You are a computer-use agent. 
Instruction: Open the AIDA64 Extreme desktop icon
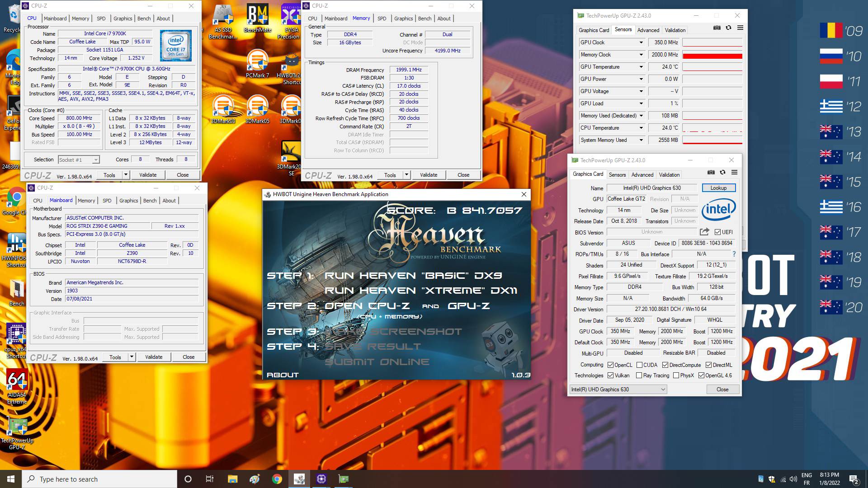click(17, 387)
